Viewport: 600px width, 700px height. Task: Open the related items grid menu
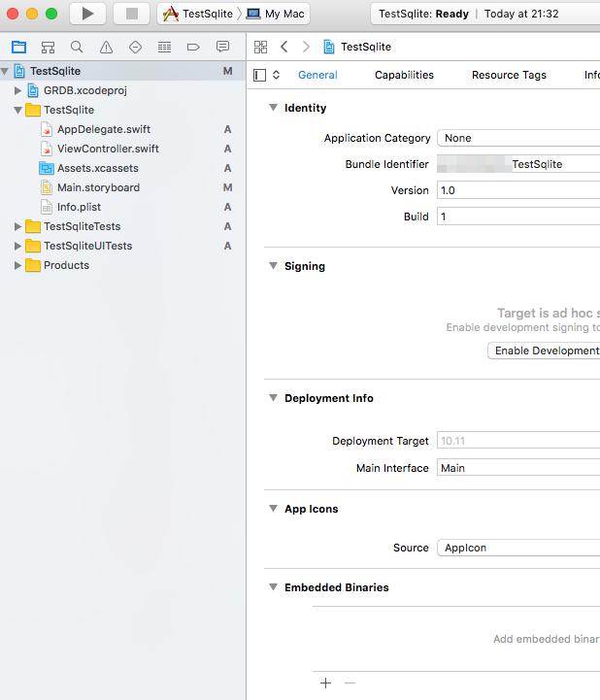click(261, 47)
